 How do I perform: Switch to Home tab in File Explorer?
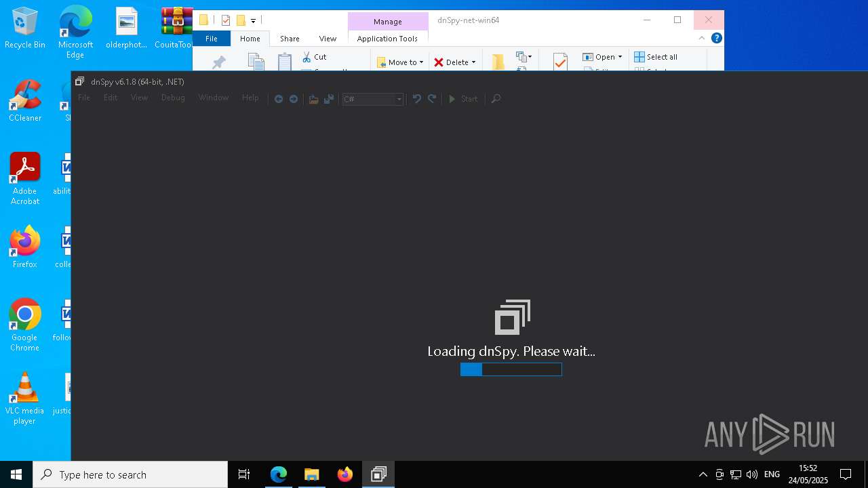pos(250,39)
